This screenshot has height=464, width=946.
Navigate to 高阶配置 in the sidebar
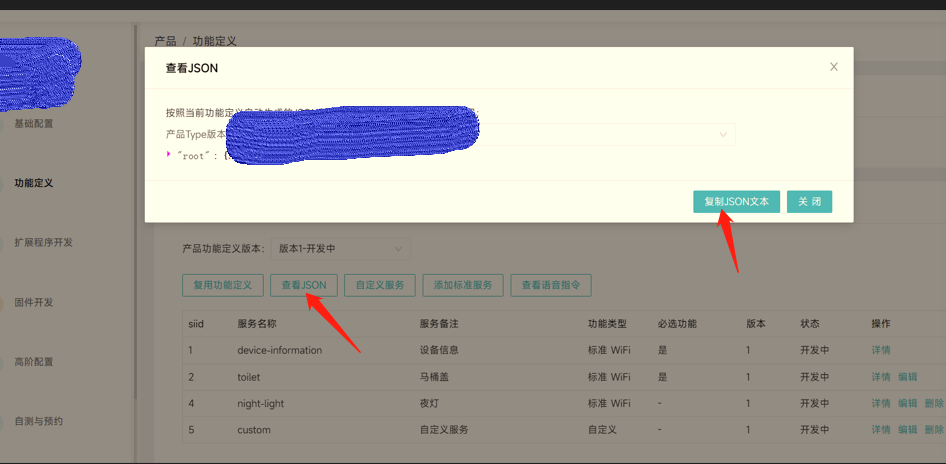(34, 362)
